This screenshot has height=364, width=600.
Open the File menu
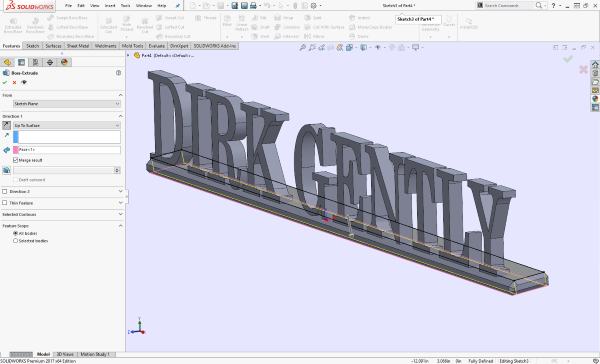(x=68, y=6)
